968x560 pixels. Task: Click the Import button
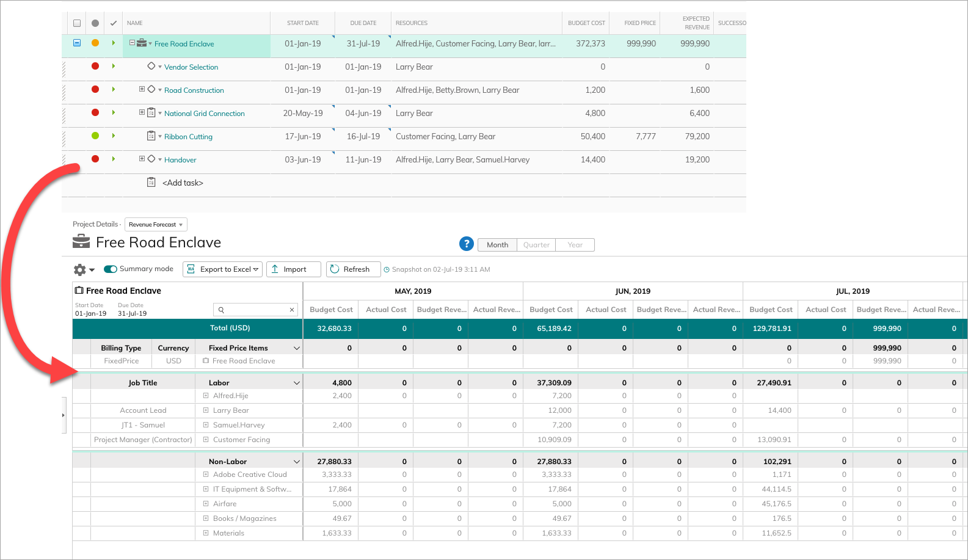pos(294,269)
